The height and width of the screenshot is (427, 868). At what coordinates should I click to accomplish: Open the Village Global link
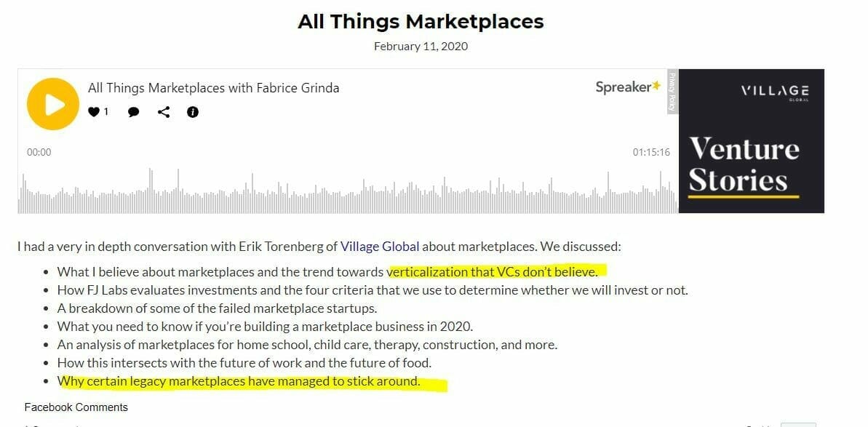tap(380, 247)
